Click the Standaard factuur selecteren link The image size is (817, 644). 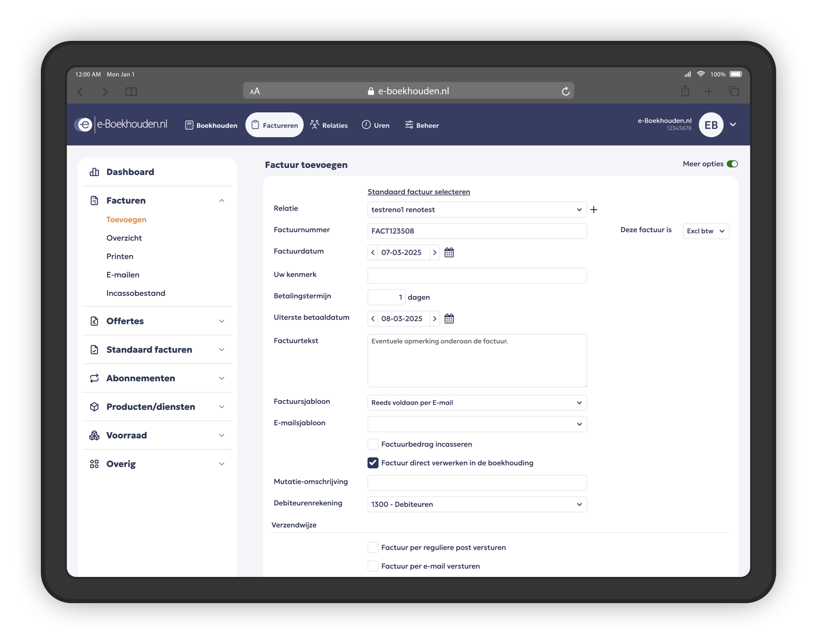tap(419, 191)
